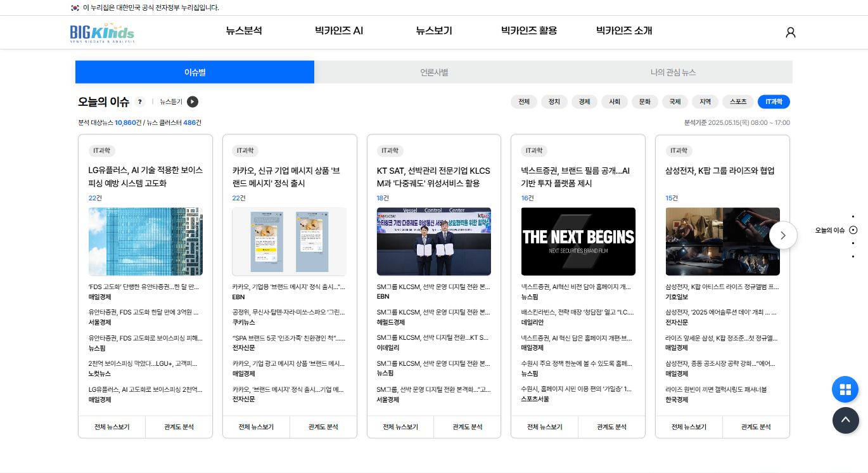868x473 pixels.
Task: Open article "SPA 브랜드 5곳 '인조가죽' 친환경인 척"
Action: [x=289, y=338]
